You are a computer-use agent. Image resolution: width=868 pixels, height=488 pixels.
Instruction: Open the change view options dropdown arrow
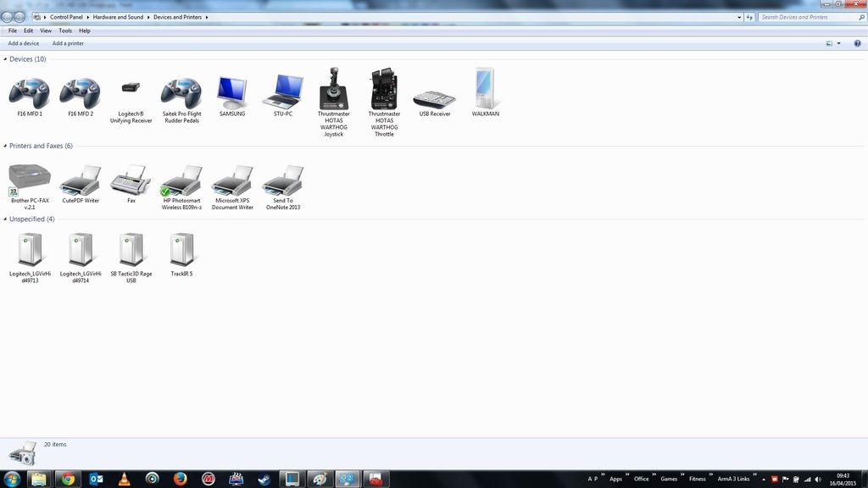tap(838, 43)
